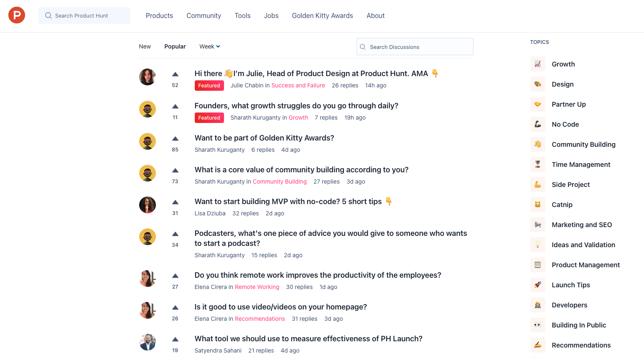Upvote Julie's AMA discussion with 52 votes
The image size is (644, 358).
pyautogui.click(x=175, y=74)
